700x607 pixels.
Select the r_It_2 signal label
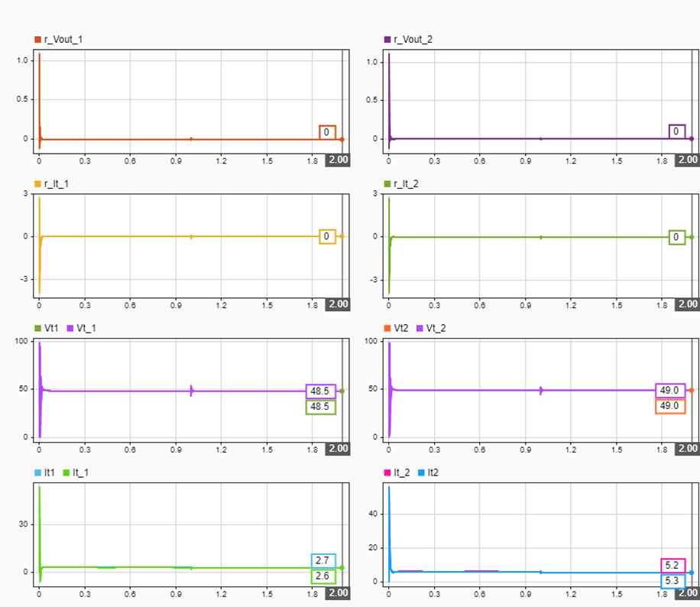click(x=406, y=184)
